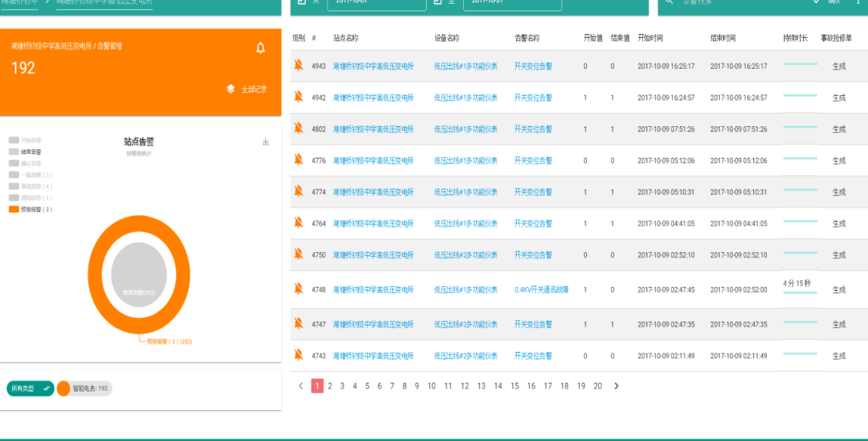Jump to page 20 in pagination
This screenshot has width=868, height=441.
coord(598,386)
